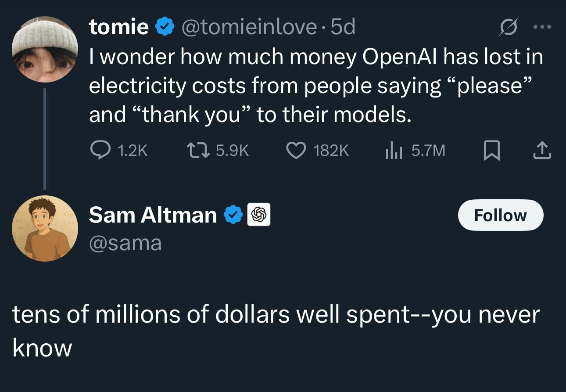
Task: Open tomie's profile picture
Action: tap(45, 49)
